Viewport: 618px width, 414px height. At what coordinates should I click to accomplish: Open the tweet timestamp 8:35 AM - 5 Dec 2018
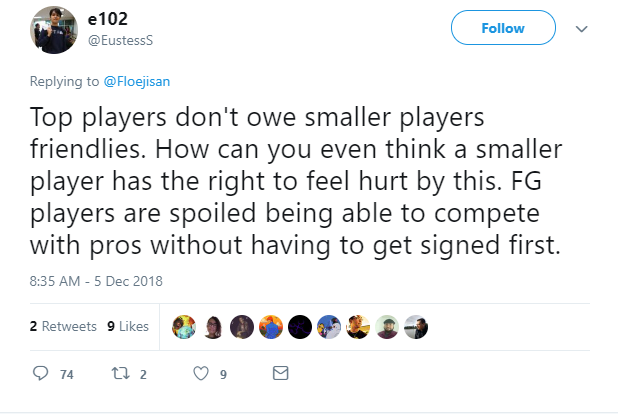pyautogui.click(x=96, y=281)
